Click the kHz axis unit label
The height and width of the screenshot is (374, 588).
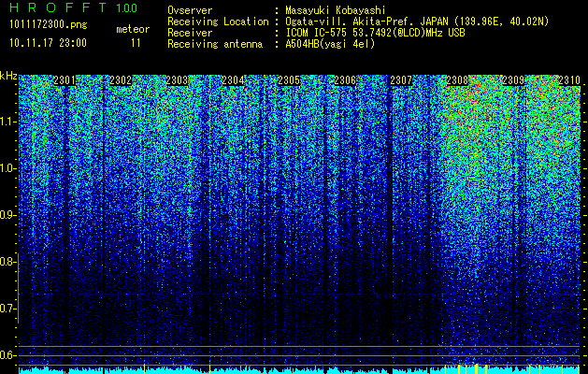pyautogui.click(x=8, y=76)
